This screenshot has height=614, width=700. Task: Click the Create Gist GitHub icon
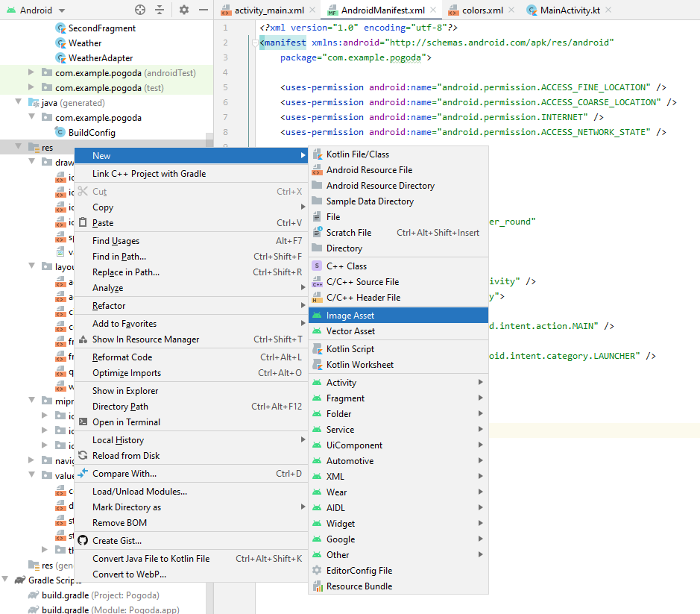click(83, 541)
